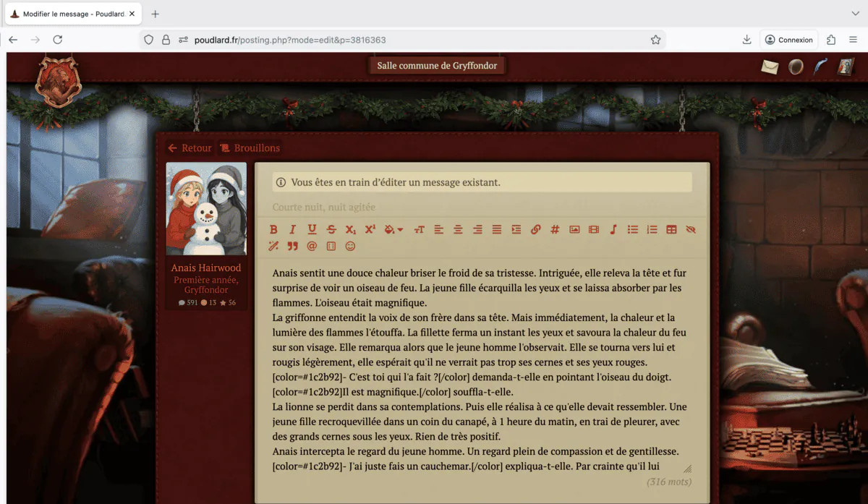This screenshot has height=504, width=868.
Task: Insert a numbered list
Action: pos(652,229)
